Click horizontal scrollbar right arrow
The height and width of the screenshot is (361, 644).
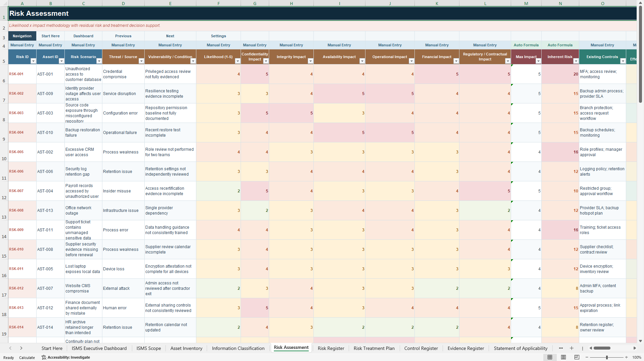coord(635,348)
